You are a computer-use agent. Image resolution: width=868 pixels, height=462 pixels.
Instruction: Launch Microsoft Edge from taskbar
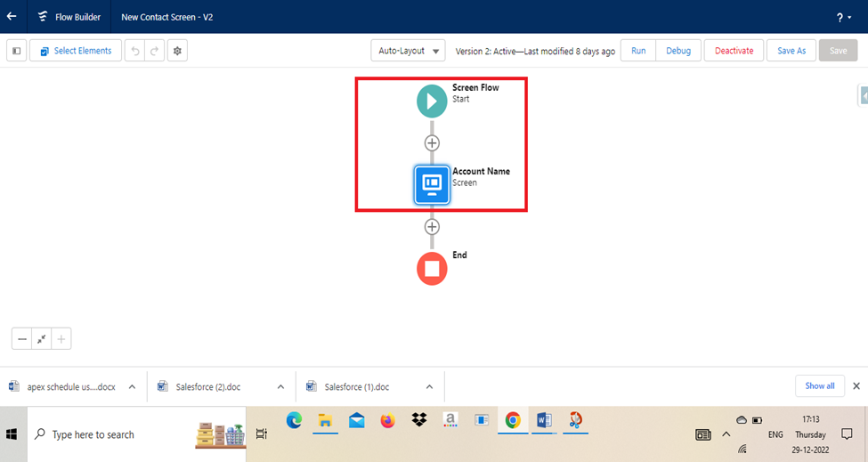pyautogui.click(x=294, y=421)
